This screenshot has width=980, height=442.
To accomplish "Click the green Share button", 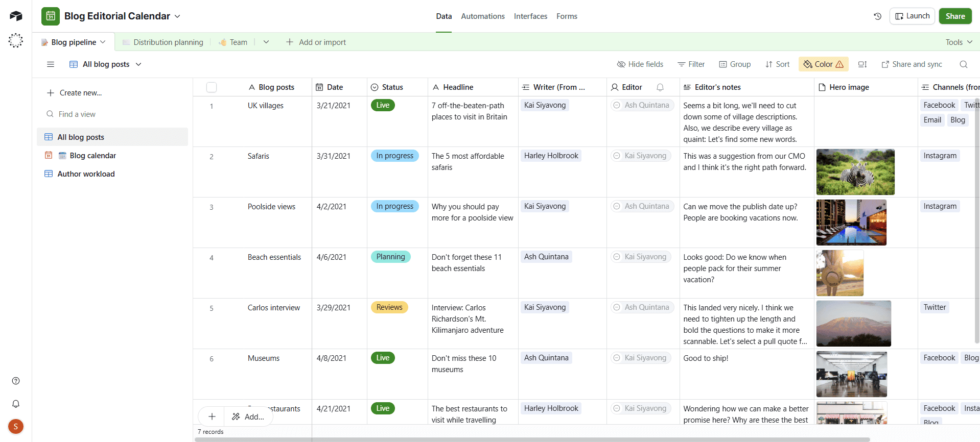I will click(x=954, y=16).
